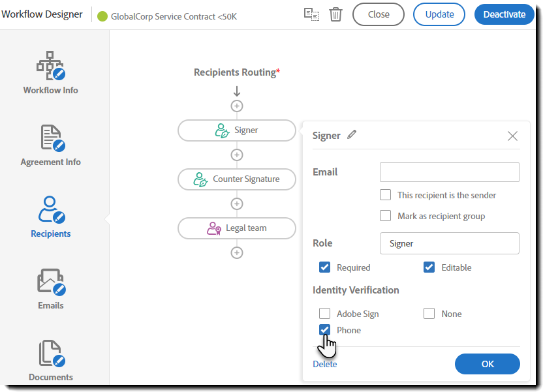Rename the Signer using the pencil icon
Viewport: 543px width, 392px height.
tap(351, 135)
